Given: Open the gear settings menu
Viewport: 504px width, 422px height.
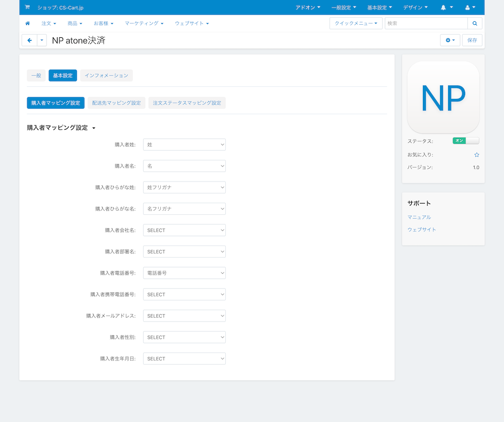Looking at the screenshot, I should point(450,40).
